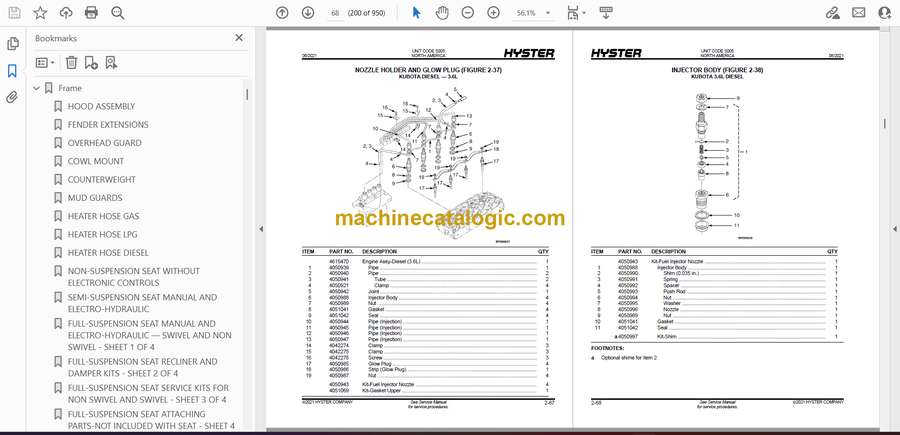
Task: Click the Engine Assy-Diesel (3.6L) row
Action: [425, 262]
